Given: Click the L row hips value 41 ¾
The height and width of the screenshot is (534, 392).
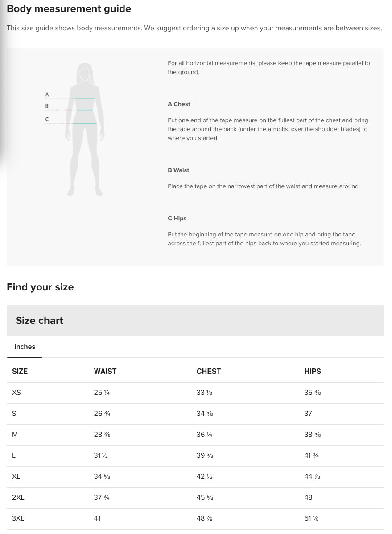Looking at the screenshot, I should click(311, 455).
